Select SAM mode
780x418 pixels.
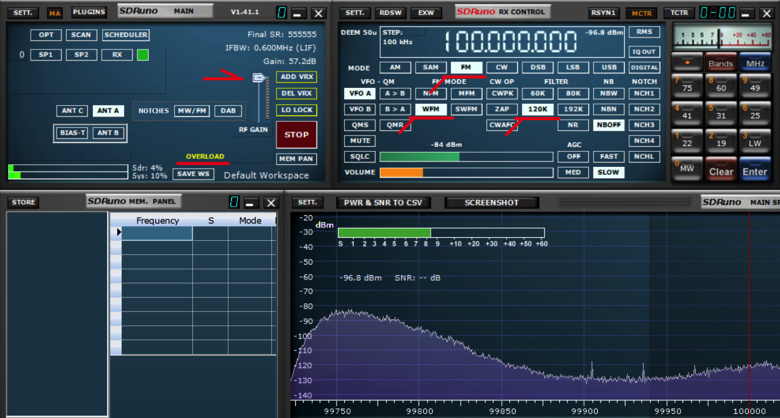pyautogui.click(x=431, y=68)
